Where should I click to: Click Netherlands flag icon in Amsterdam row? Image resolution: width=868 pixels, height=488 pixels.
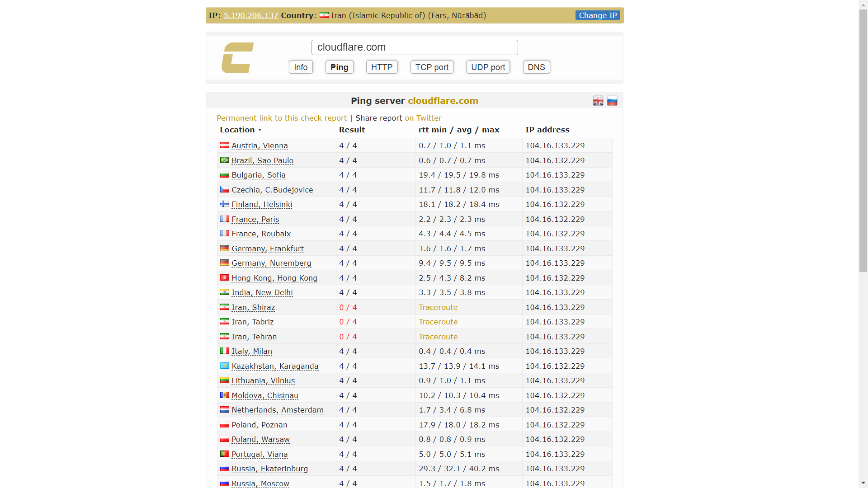pyautogui.click(x=225, y=409)
